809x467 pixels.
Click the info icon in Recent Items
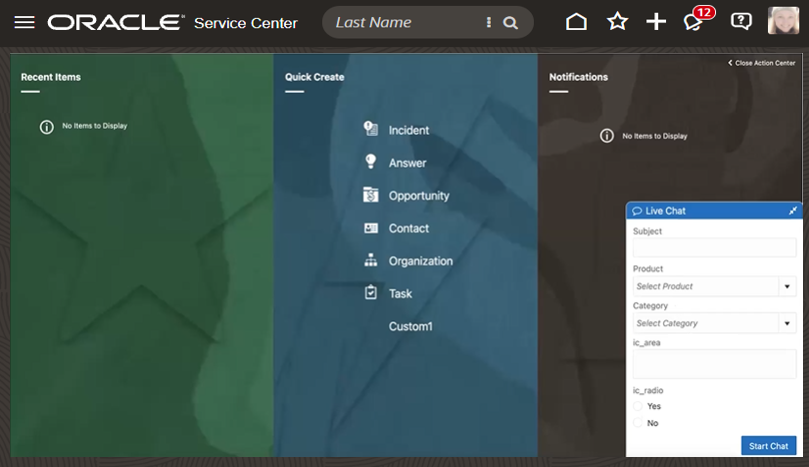[x=46, y=127]
